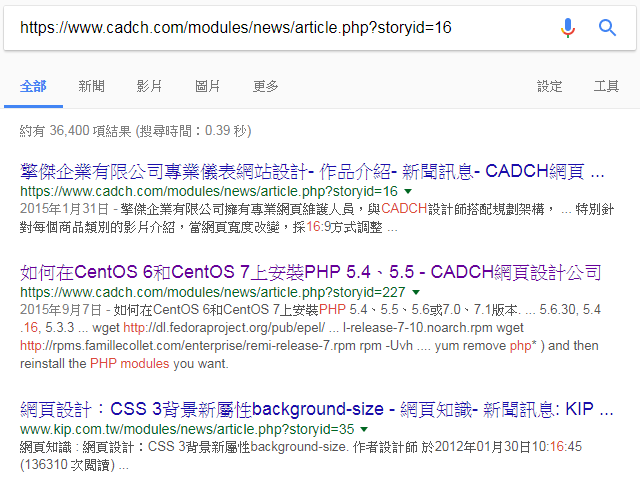The height and width of the screenshot is (480, 640).
Task: Switch to the 新聞 tab
Action: pyautogui.click(x=92, y=86)
